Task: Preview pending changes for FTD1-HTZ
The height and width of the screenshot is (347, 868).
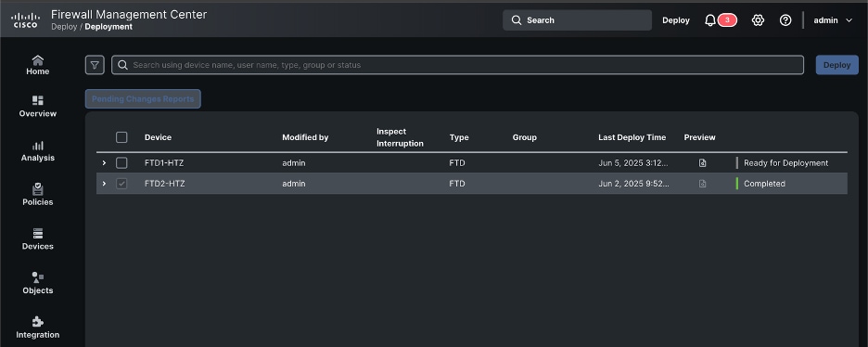Action: point(703,162)
